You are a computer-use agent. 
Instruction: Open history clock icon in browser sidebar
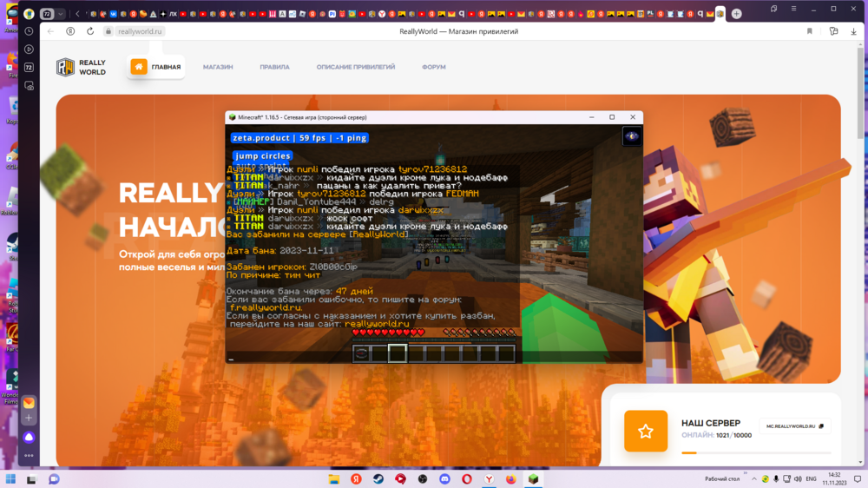(29, 31)
